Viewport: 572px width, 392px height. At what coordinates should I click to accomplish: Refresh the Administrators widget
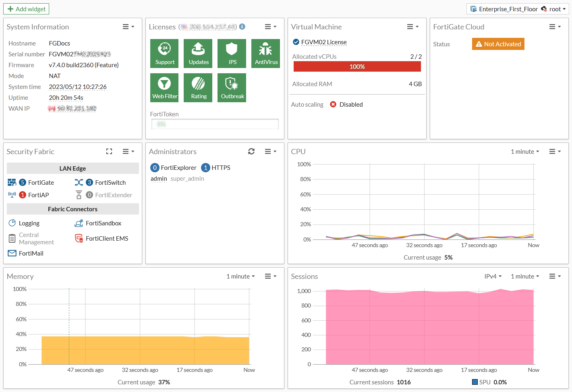[x=251, y=151]
